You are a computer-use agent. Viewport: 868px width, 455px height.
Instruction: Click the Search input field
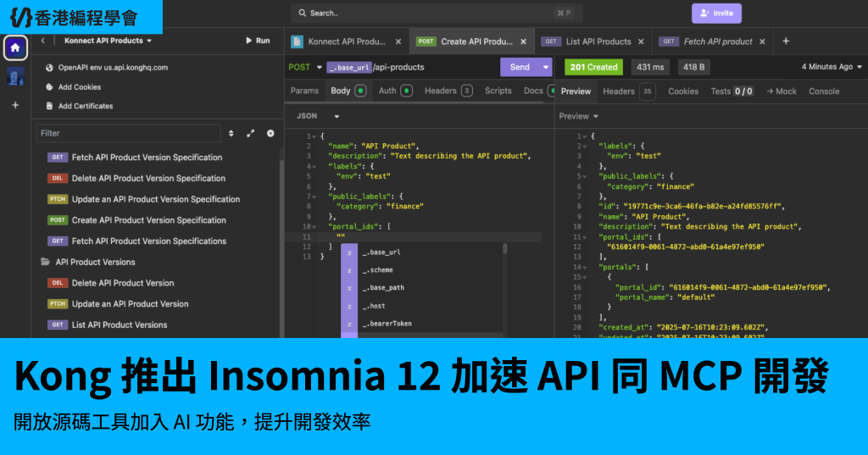click(x=432, y=14)
